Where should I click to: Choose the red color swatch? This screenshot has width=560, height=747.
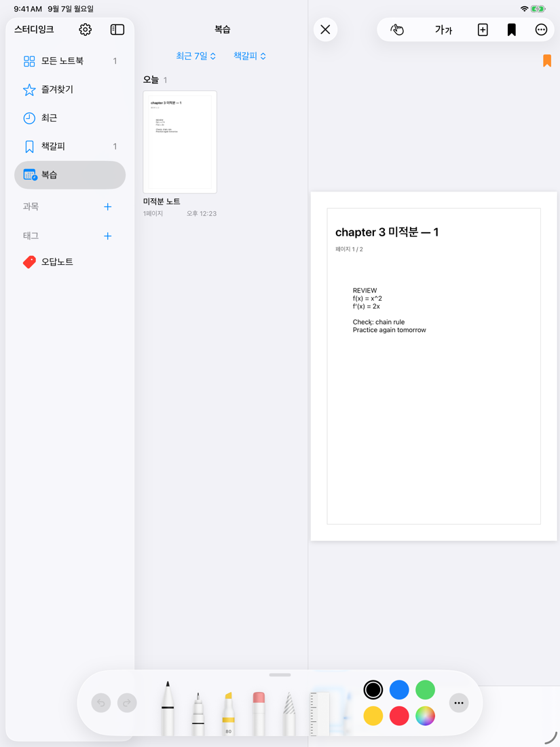pyautogui.click(x=399, y=716)
